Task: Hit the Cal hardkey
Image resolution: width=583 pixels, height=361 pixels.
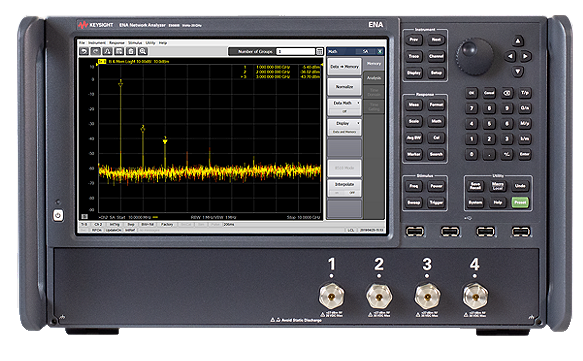Action: point(436,138)
